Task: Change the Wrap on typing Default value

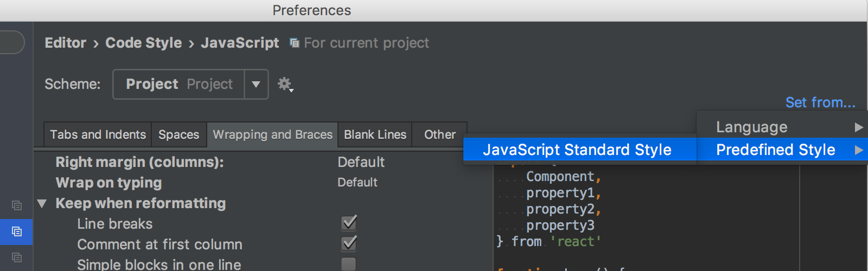Action: point(357,182)
